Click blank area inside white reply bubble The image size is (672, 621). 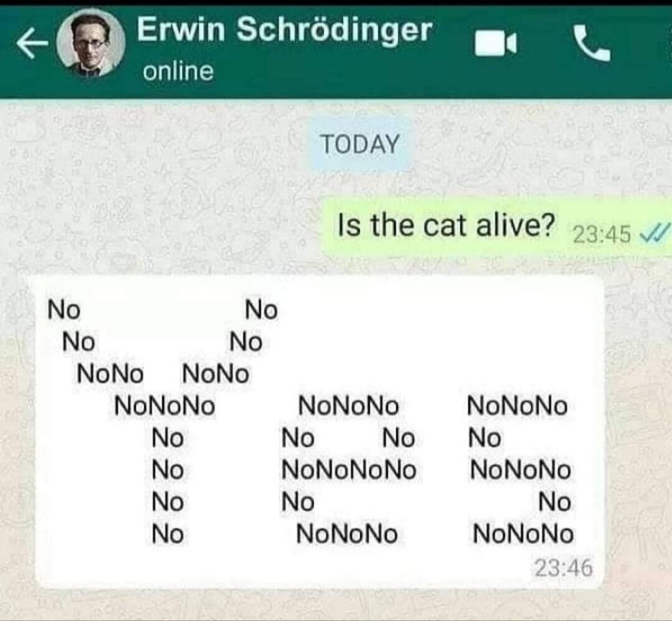(x=429, y=339)
